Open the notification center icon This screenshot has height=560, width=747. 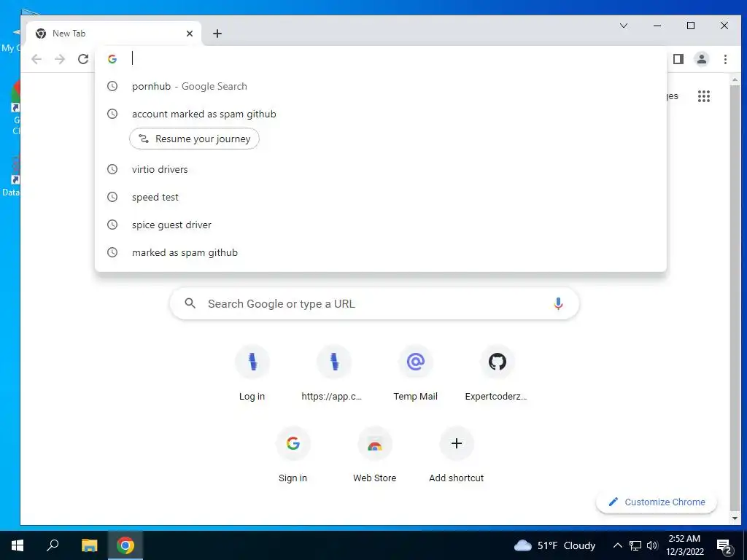pos(724,545)
